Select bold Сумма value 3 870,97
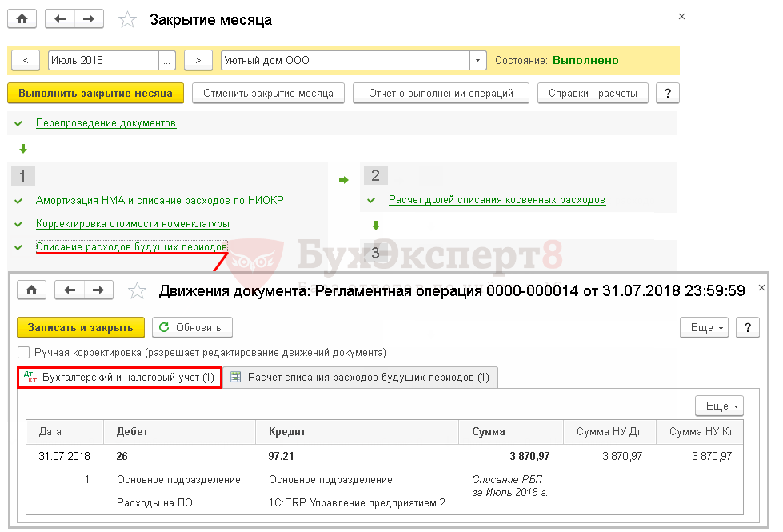 (x=529, y=456)
